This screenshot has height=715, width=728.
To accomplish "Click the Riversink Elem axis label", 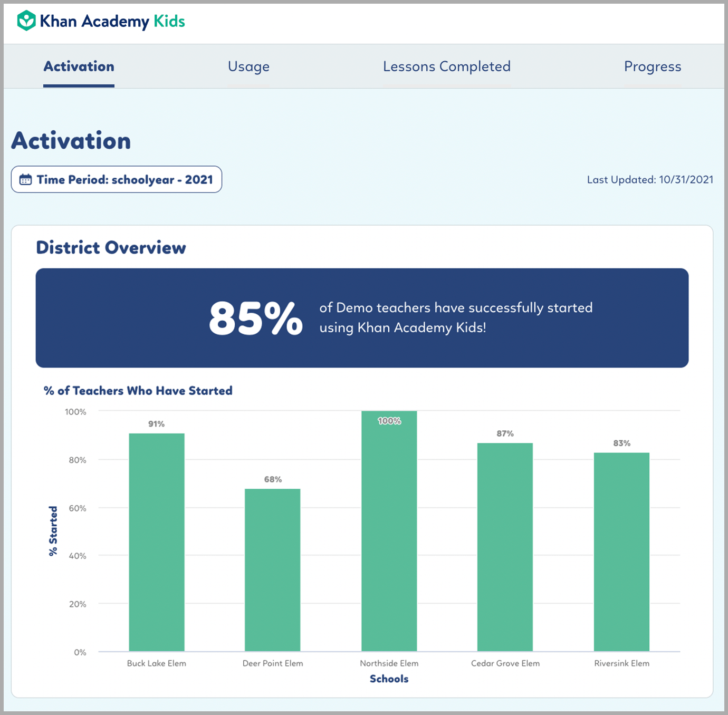I will [x=621, y=663].
